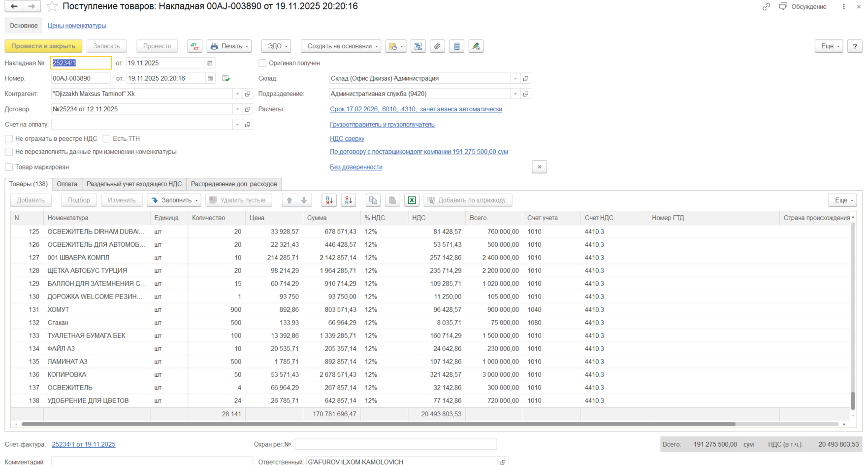Expand the Контрагент dropdown list
The image size is (868, 465).
(x=237, y=94)
